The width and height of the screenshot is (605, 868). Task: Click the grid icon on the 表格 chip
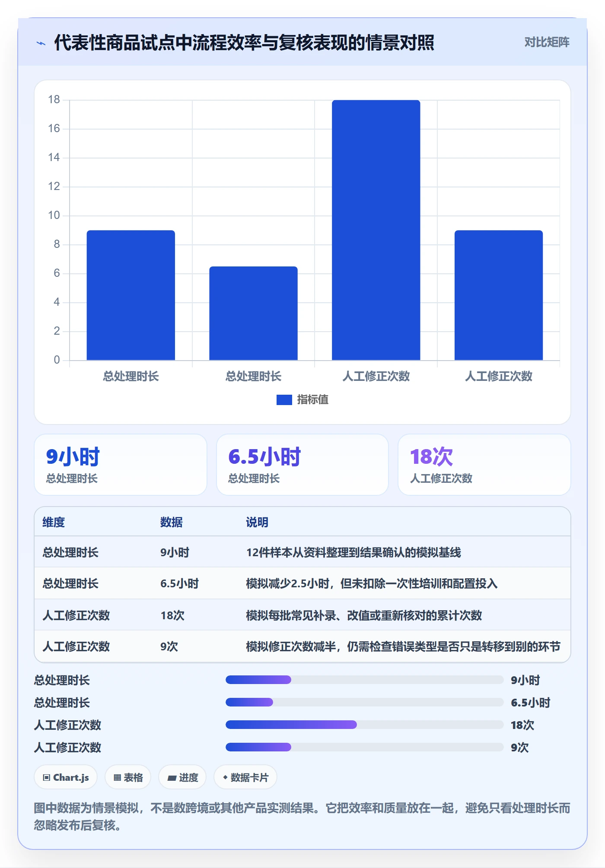tap(117, 778)
